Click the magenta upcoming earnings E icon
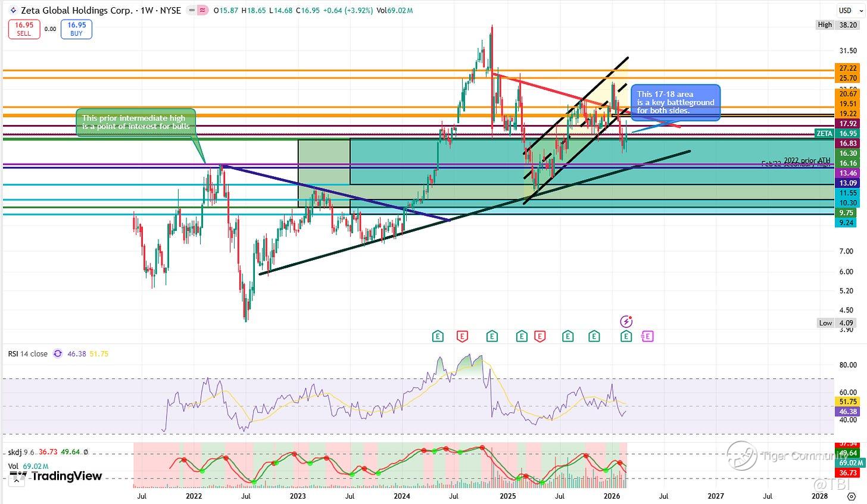Screen dimensions: 867x504 [x=647, y=337]
